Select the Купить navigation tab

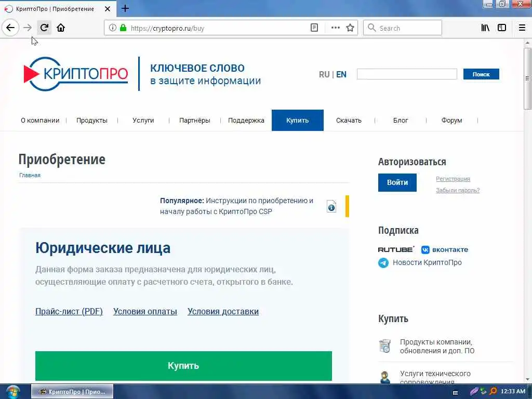tap(298, 120)
